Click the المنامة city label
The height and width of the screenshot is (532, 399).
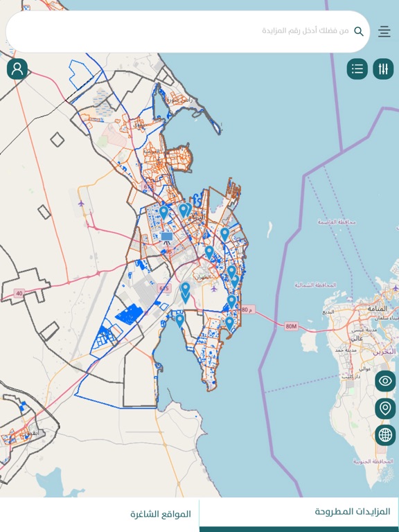378,309
